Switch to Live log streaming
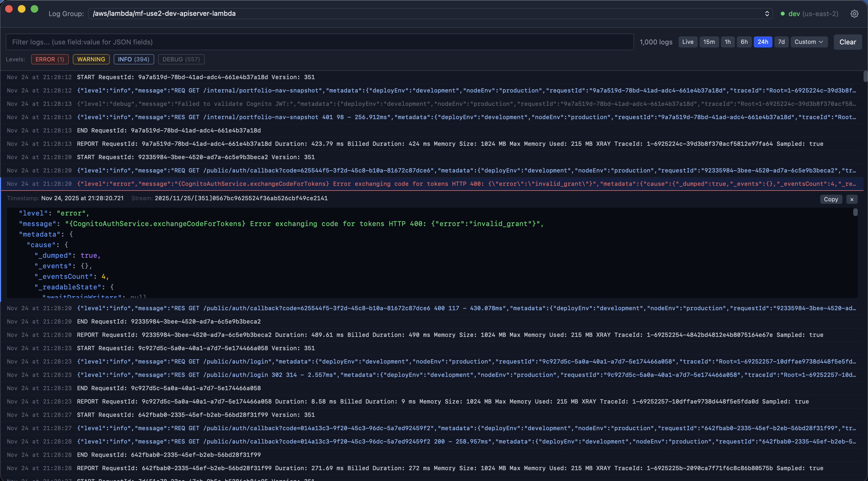The width and height of the screenshot is (868, 481). 688,42
